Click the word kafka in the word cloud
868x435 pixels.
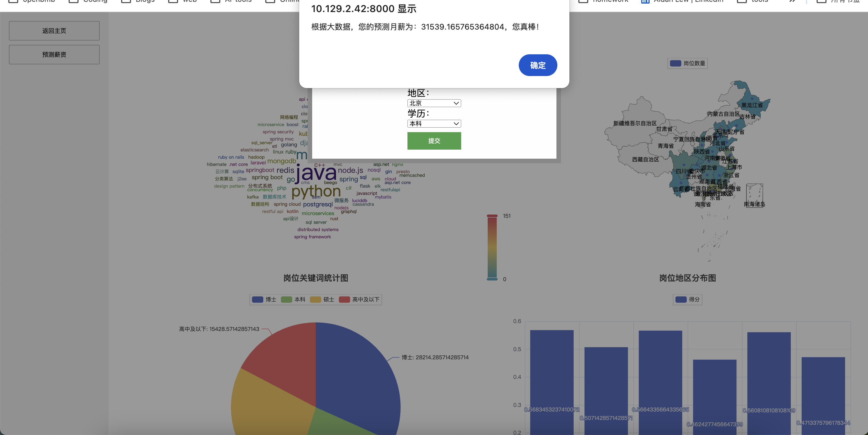tap(253, 197)
